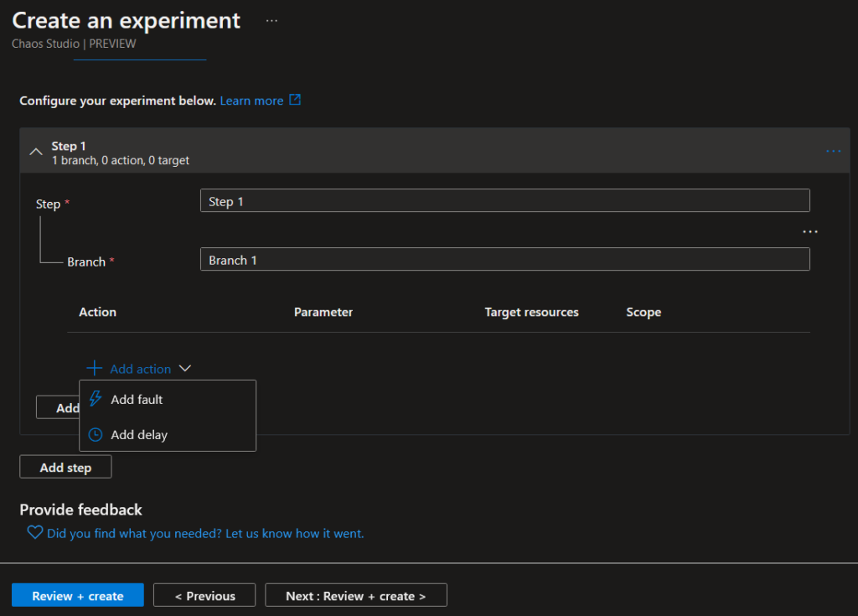The image size is (858, 616).
Task: Click the Create an experiment title
Action: tap(127, 21)
